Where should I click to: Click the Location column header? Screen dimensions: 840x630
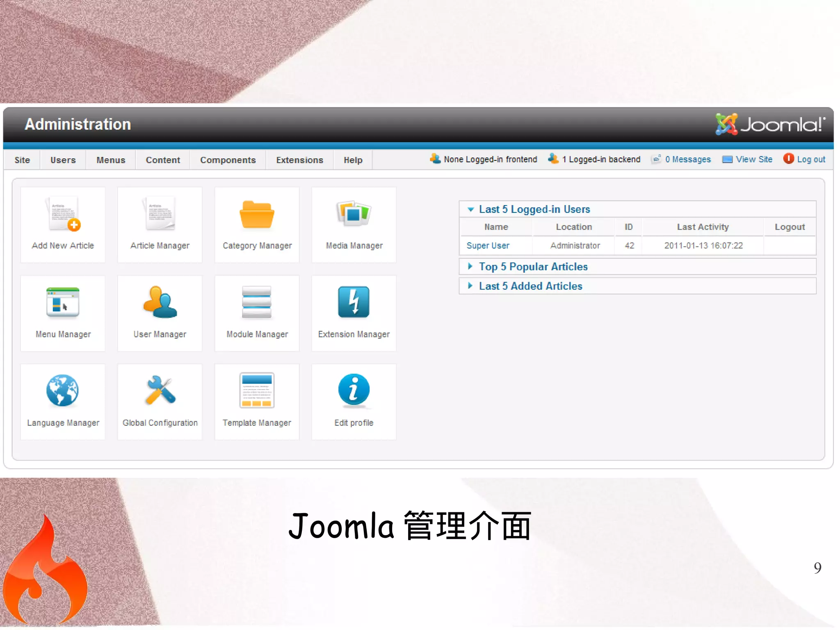574,227
